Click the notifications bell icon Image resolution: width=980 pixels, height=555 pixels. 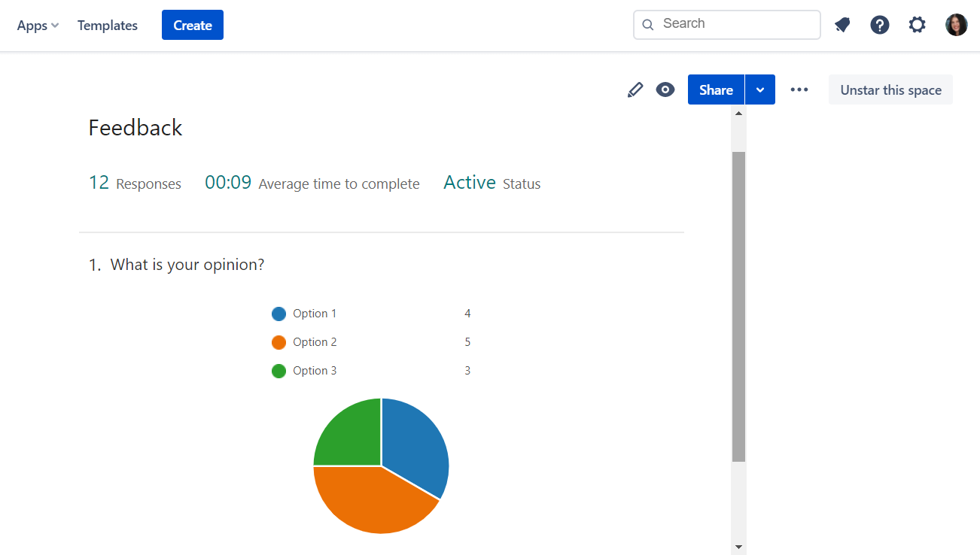tap(842, 25)
